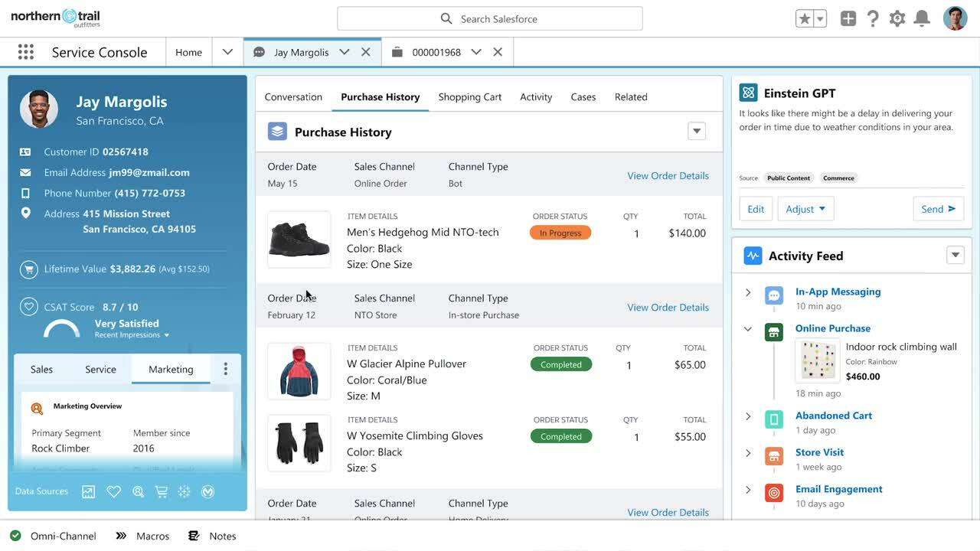Click the heart data source icon
The width and height of the screenshot is (980, 551).
point(114,492)
